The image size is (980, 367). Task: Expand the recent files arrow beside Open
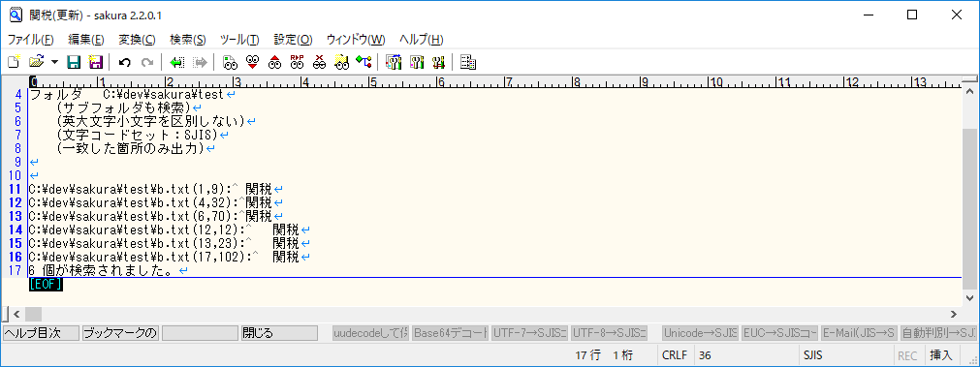tap(54, 62)
